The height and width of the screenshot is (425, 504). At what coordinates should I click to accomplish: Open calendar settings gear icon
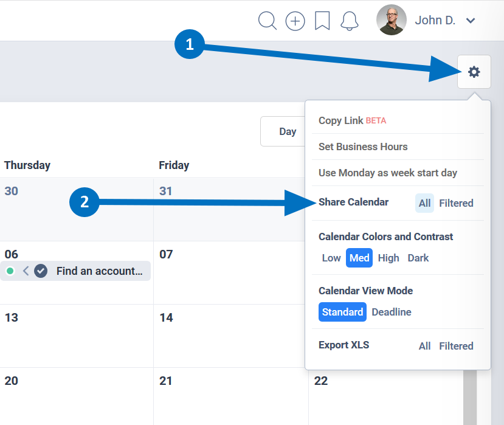tap(474, 72)
